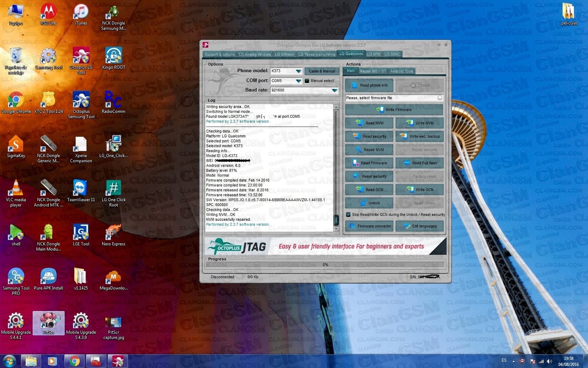
Task: Open VLC media player desktop icon
Action: click(x=16, y=194)
